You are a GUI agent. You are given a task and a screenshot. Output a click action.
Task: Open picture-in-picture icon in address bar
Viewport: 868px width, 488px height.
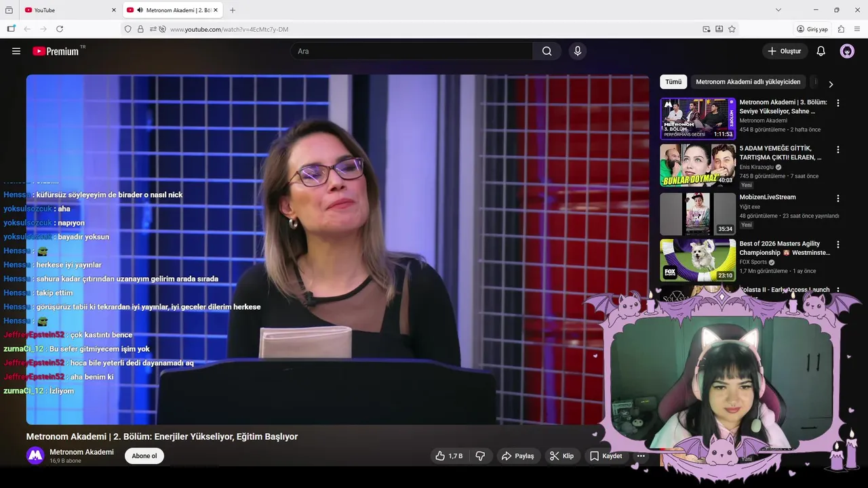[707, 29]
